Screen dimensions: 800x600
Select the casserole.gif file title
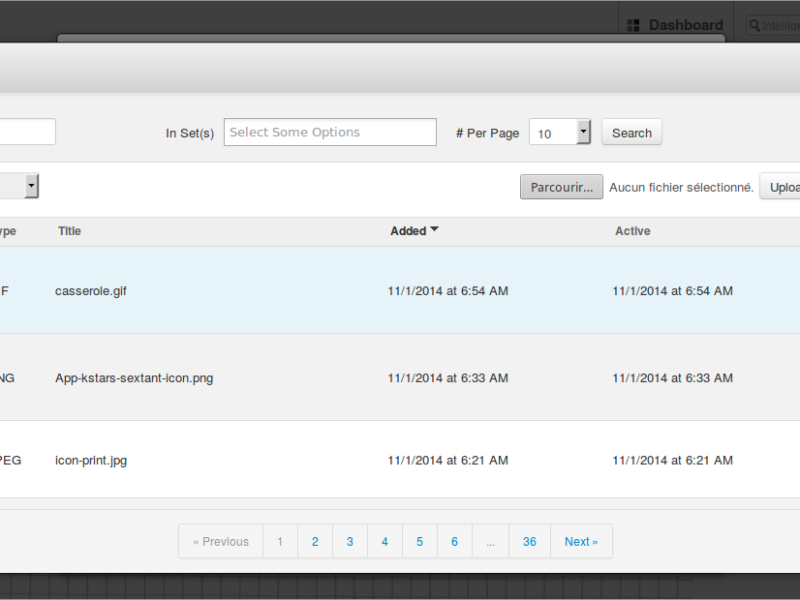click(x=91, y=291)
